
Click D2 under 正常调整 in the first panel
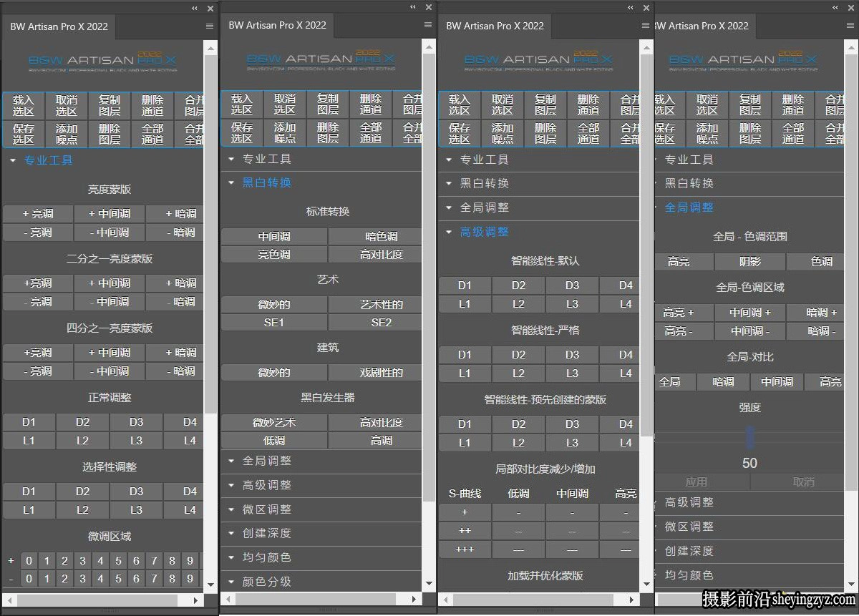pos(83,422)
